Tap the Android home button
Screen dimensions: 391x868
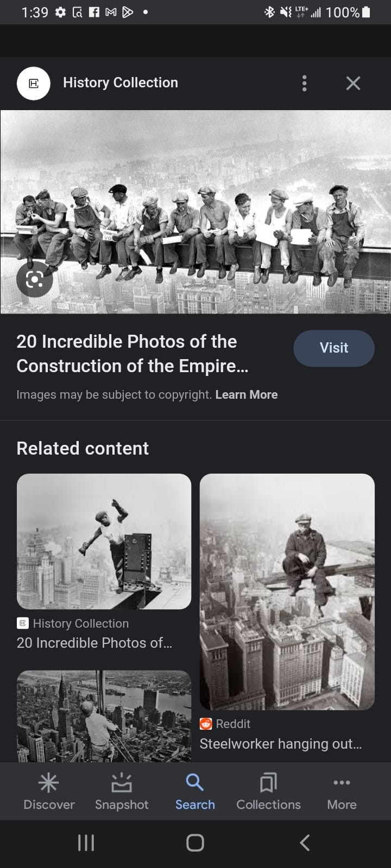coord(195,843)
